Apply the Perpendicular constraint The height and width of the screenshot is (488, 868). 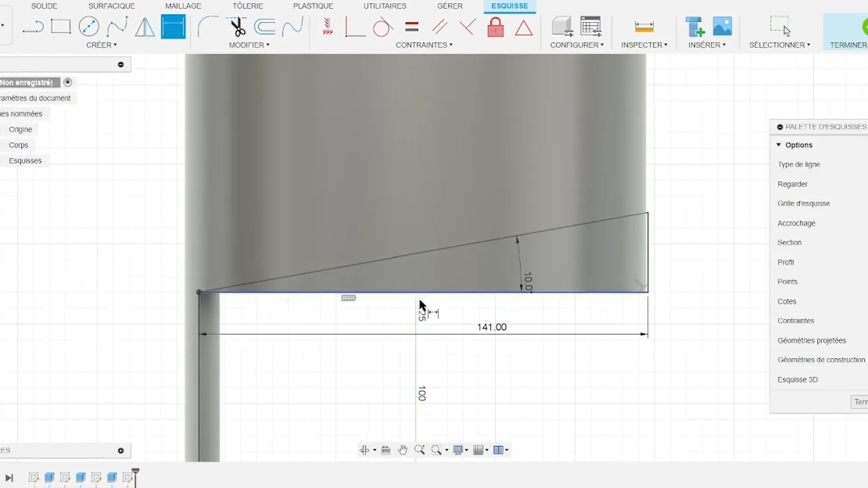coord(467,27)
